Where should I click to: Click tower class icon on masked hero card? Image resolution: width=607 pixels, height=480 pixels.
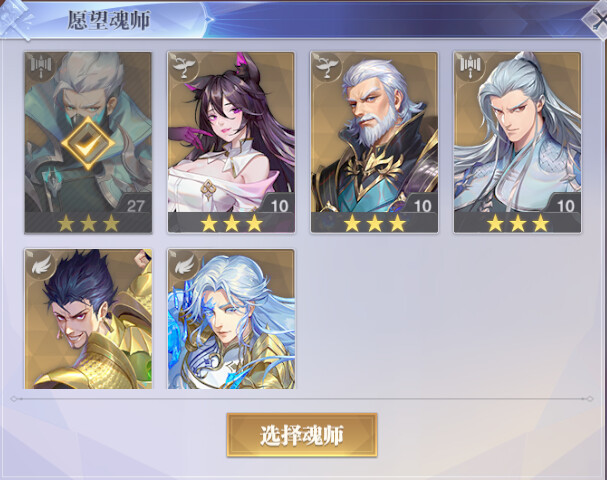pos(40,67)
